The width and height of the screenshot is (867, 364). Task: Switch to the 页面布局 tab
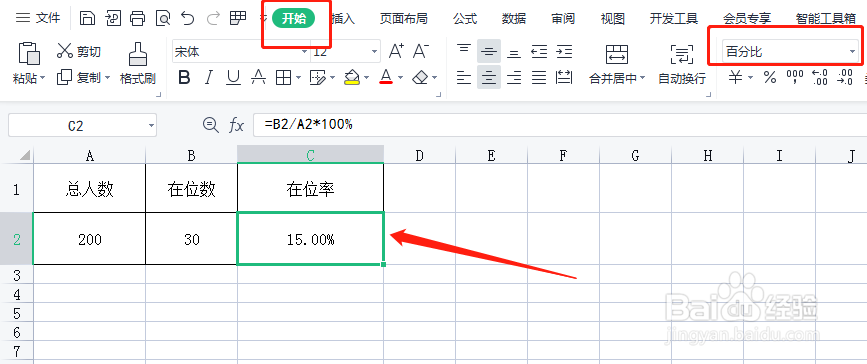point(403,19)
